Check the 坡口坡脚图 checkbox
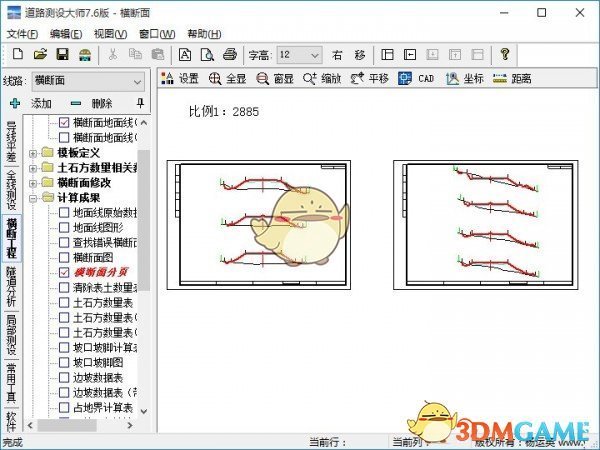The height and width of the screenshot is (450, 600). click(64, 362)
